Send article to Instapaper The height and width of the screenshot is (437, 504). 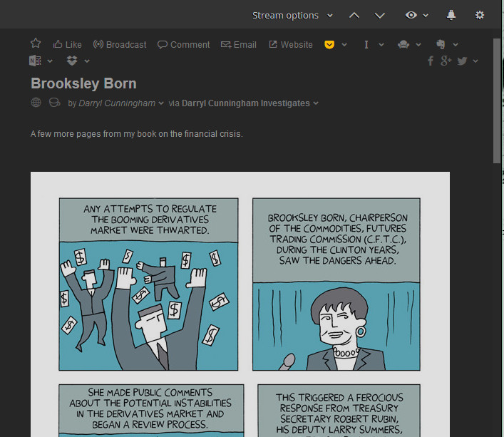coord(366,45)
